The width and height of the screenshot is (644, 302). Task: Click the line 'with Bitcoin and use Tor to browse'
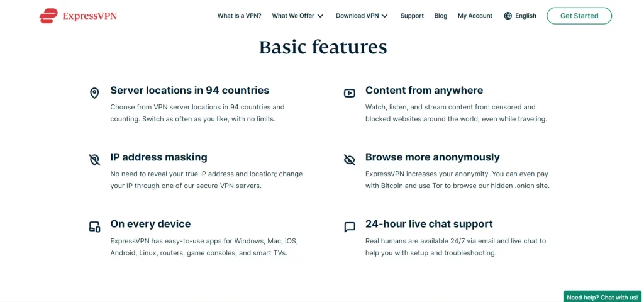click(416, 186)
